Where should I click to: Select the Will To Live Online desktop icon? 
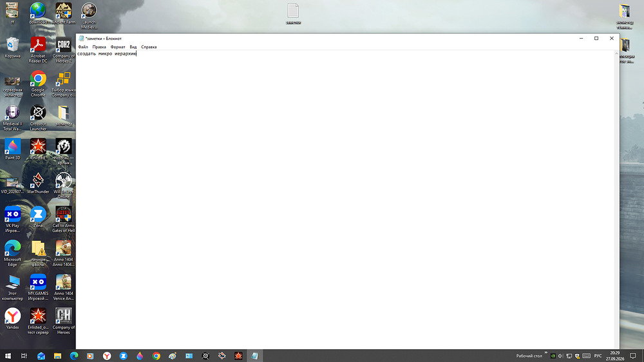[x=63, y=186]
